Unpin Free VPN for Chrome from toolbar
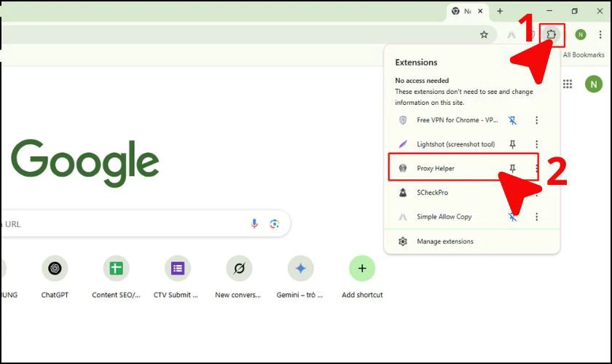 (512, 120)
